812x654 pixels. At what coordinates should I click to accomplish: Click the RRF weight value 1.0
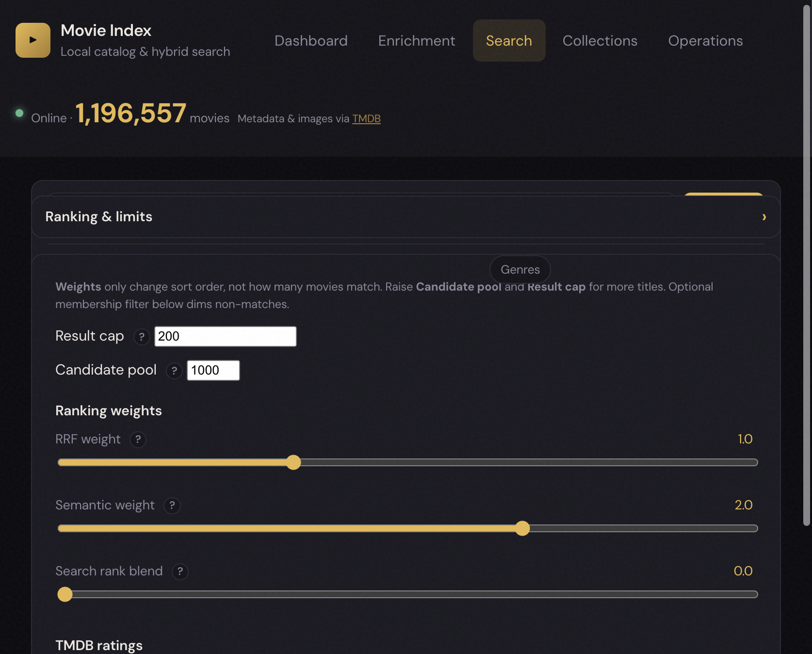(745, 439)
